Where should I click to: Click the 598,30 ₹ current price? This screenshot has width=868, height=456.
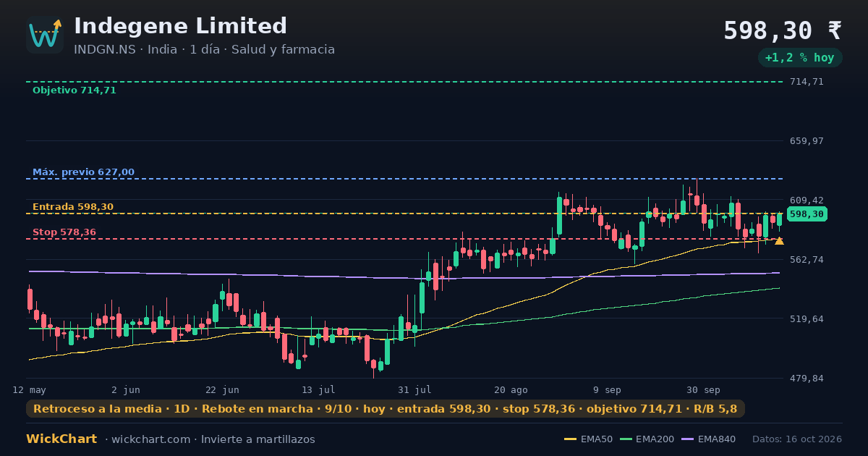pos(783,30)
